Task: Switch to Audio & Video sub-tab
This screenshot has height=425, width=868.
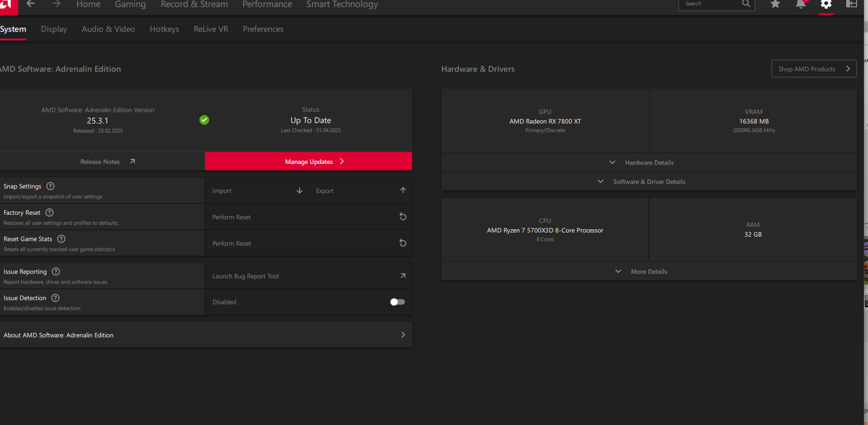Action: (108, 29)
